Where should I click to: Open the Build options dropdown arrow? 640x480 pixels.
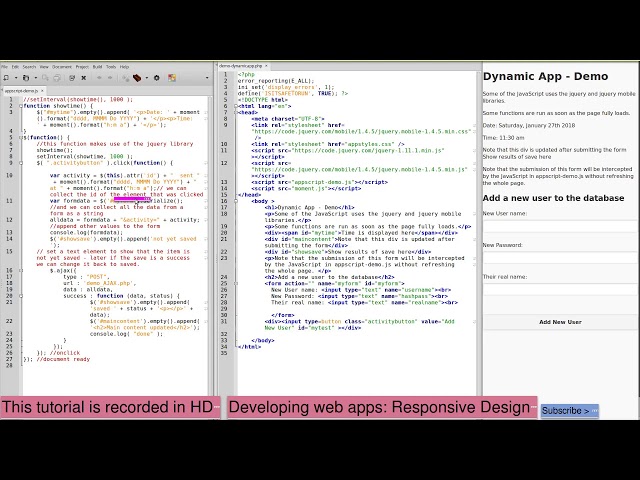pyautogui.click(x=147, y=78)
